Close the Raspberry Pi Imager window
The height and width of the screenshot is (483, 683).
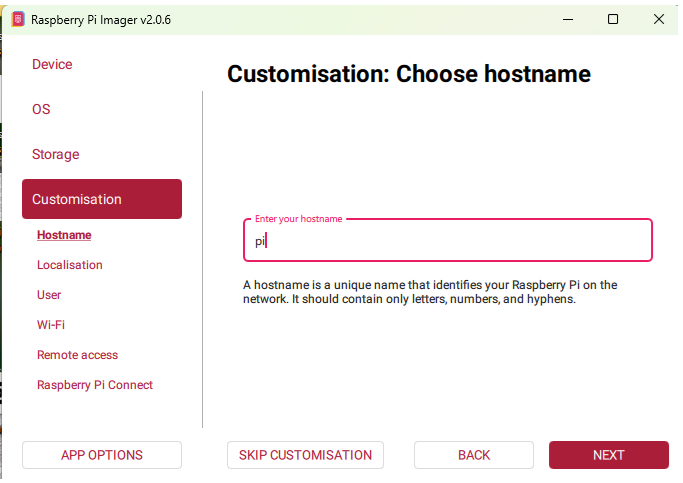click(658, 19)
